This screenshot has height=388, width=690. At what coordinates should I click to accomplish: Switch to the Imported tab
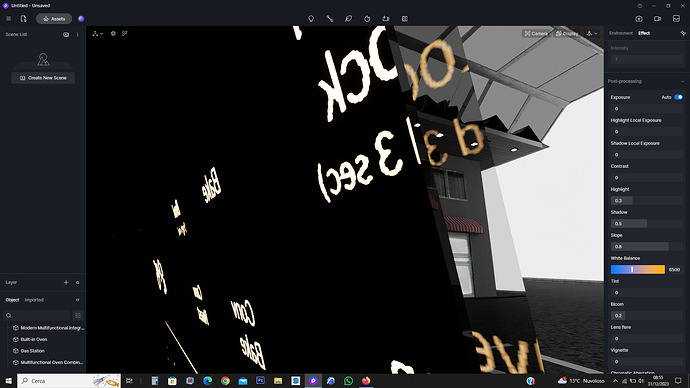34,300
